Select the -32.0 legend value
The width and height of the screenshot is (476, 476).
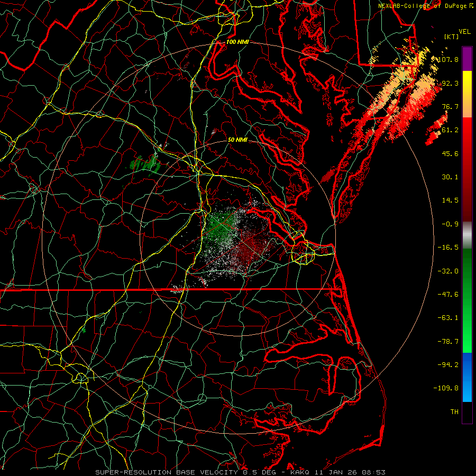[x=448, y=271]
